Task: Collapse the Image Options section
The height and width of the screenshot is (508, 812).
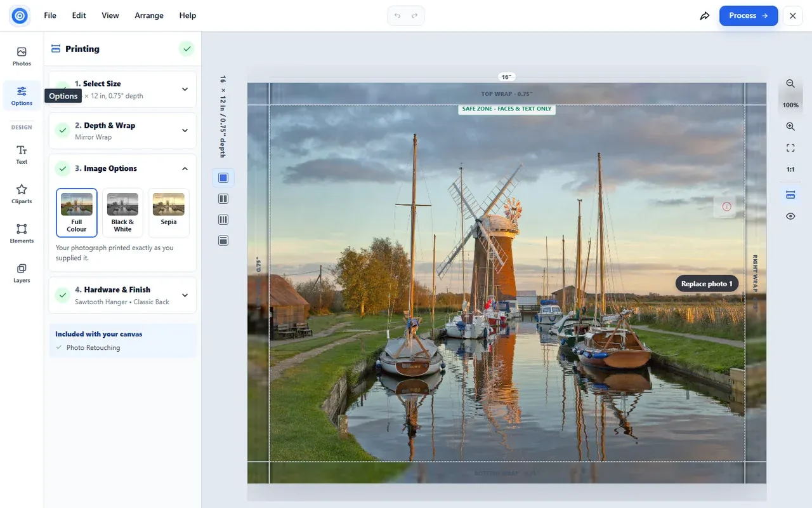Action: tap(122, 168)
